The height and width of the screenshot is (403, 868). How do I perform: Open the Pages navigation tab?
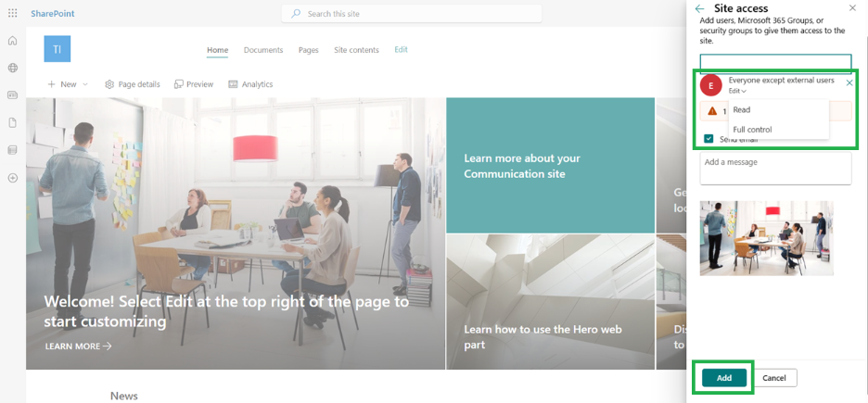click(x=308, y=50)
